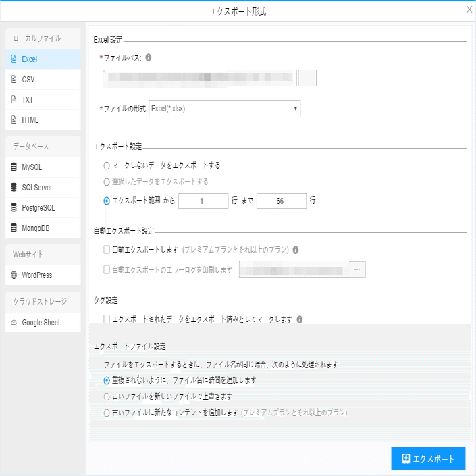The height and width of the screenshot is (476, 476).
Task: Choose Google Sheet cloud export
Action: click(43, 322)
